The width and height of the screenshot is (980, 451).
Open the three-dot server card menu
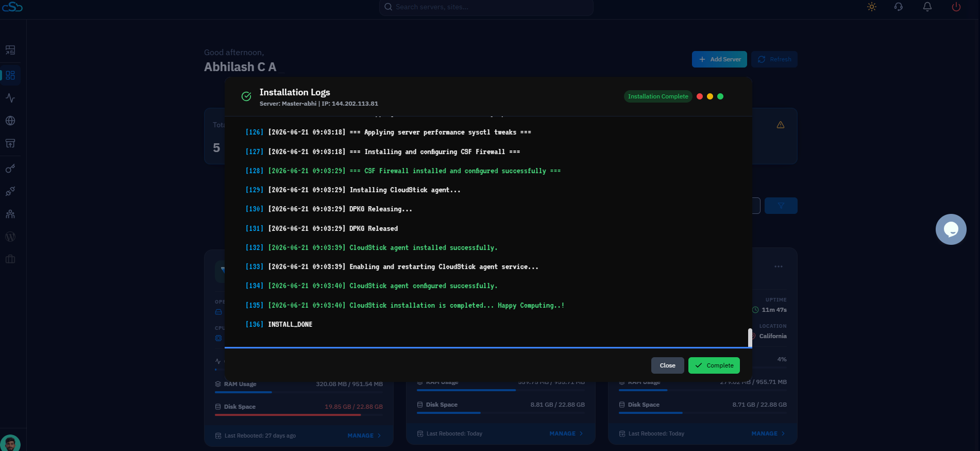(x=779, y=266)
